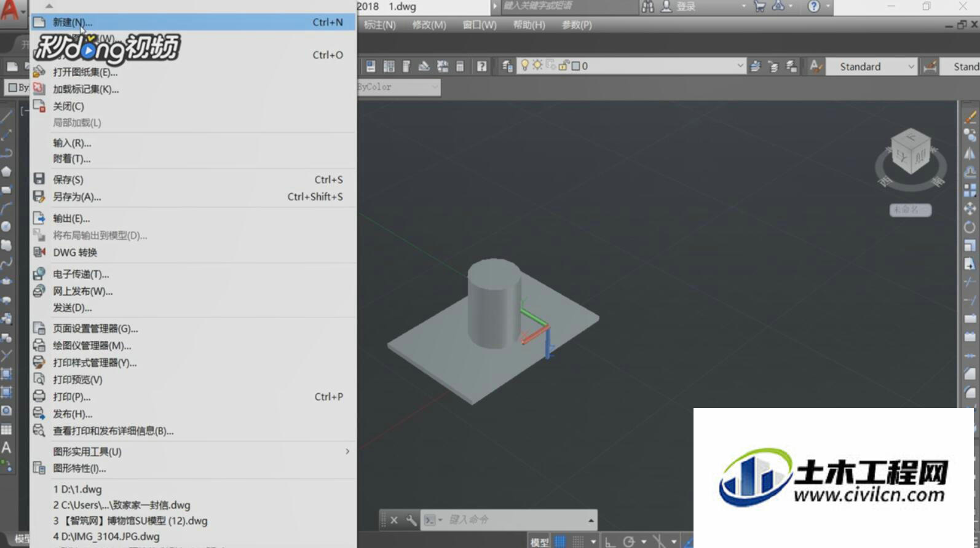This screenshot has height=548, width=980.
Task: Open the Markup Set Manager toolbar icon
Action: click(442, 66)
